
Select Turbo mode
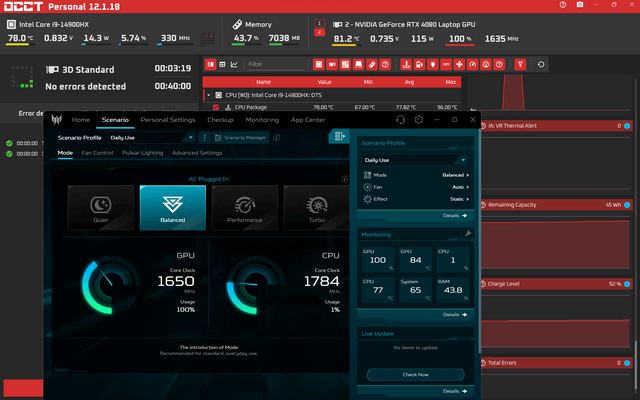click(x=316, y=208)
